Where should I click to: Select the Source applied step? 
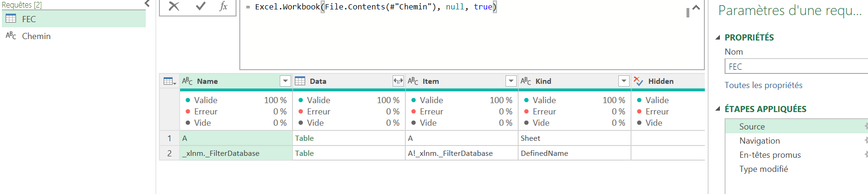[x=797, y=126]
